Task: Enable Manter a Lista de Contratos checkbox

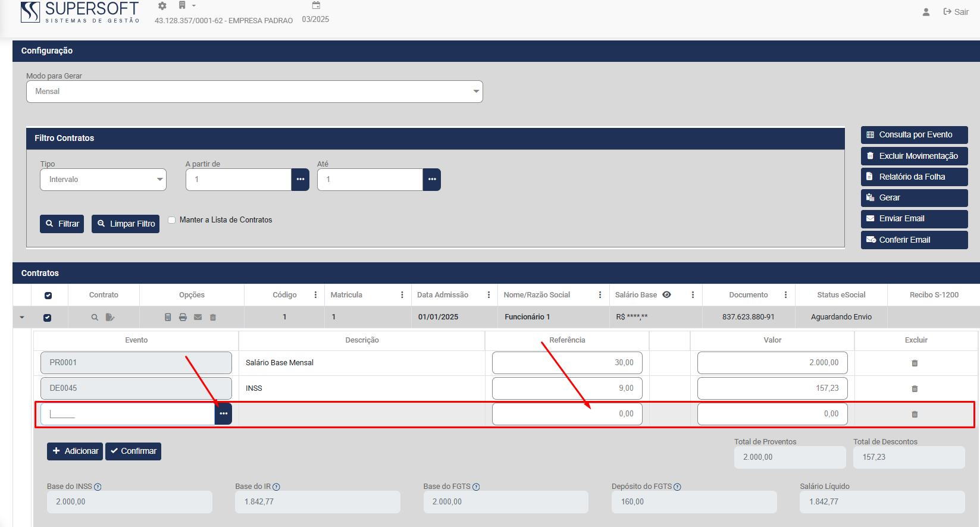Action: point(172,220)
